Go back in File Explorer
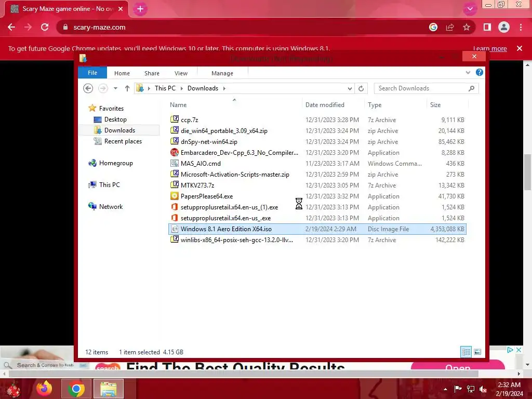Viewport: 532px width, 399px height. [88, 88]
